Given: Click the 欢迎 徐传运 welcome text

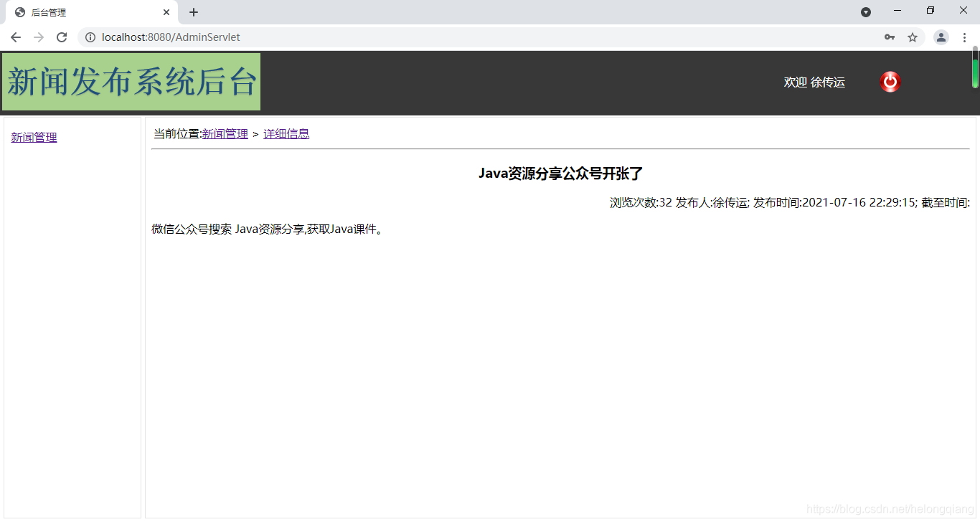Looking at the screenshot, I should [x=814, y=82].
